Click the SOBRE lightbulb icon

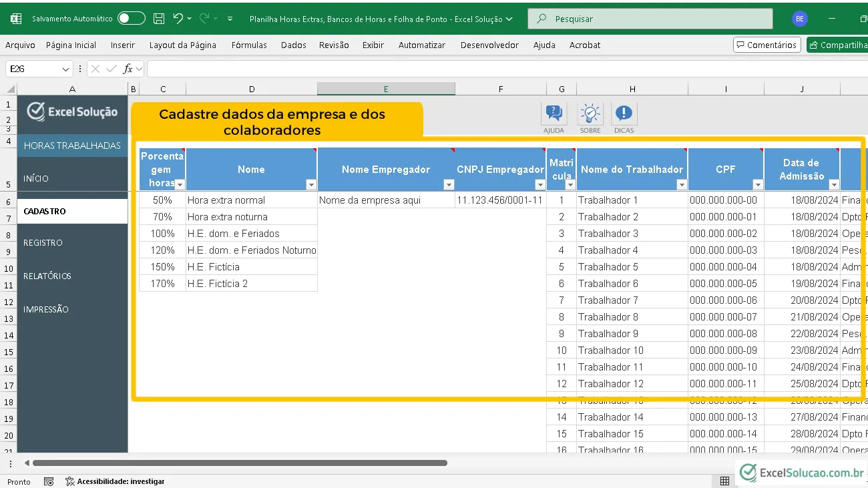(x=590, y=114)
